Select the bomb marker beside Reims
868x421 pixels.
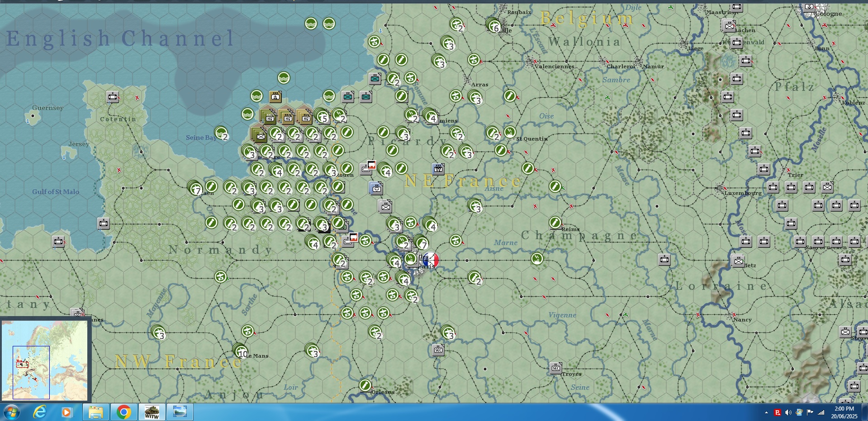point(555,222)
